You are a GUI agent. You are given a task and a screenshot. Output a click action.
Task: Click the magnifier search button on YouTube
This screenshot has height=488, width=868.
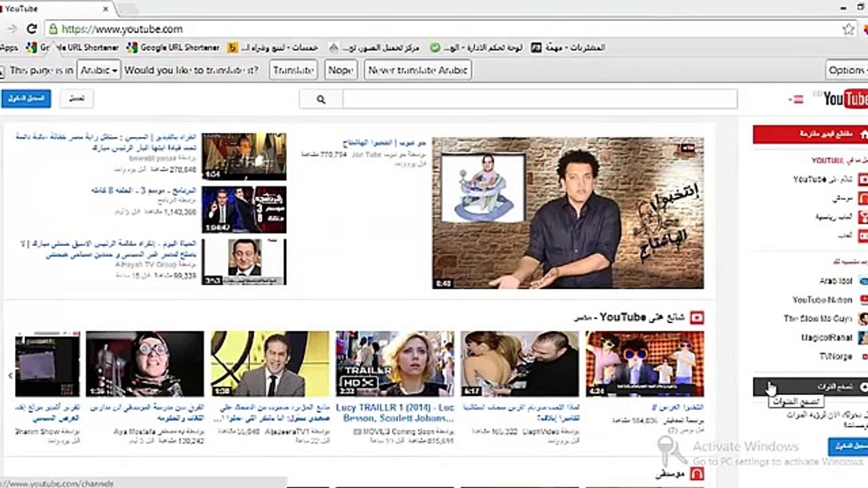(x=321, y=99)
